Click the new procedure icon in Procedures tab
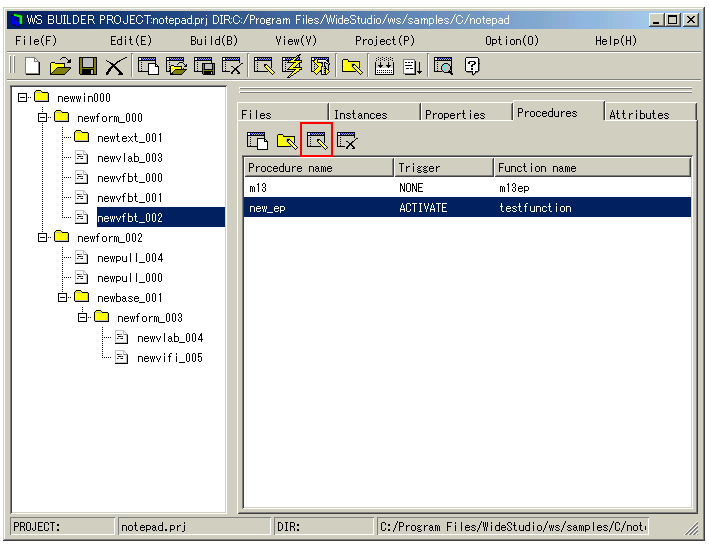 pyautogui.click(x=257, y=141)
